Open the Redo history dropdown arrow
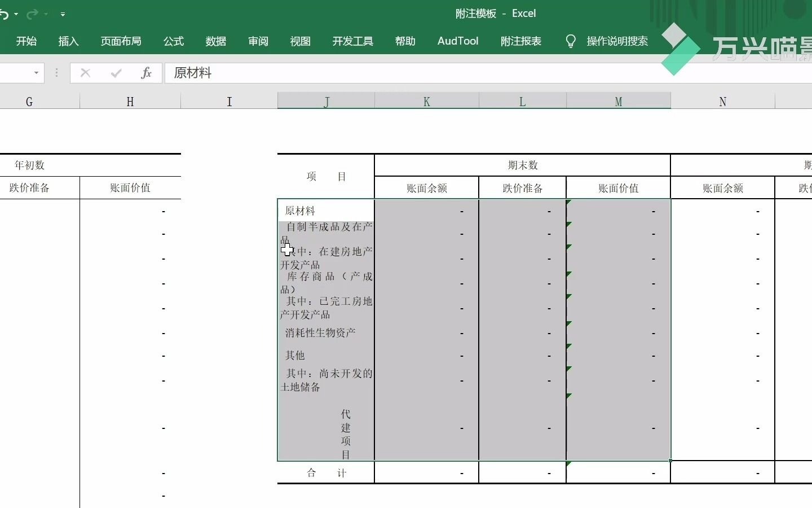 click(x=46, y=14)
